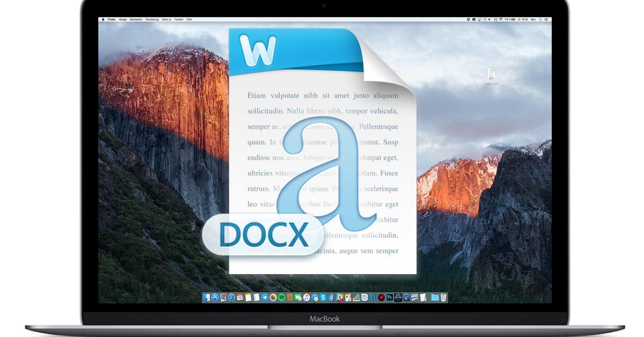The width and height of the screenshot is (644, 337).
Task: Click battery 100% indicator
Action: 510,19
